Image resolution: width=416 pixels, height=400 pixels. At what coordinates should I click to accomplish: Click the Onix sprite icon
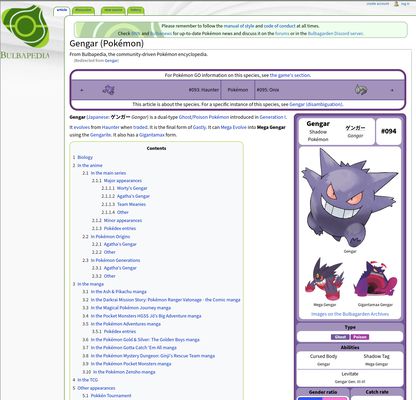pos(361,90)
